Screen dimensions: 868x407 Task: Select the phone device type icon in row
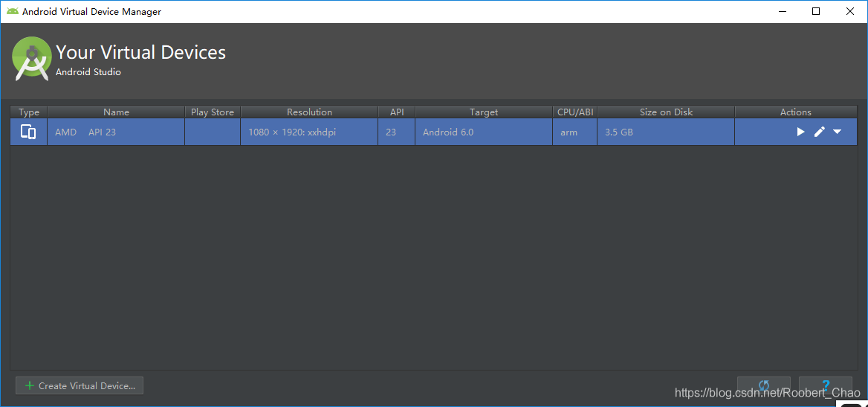coord(28,132)
